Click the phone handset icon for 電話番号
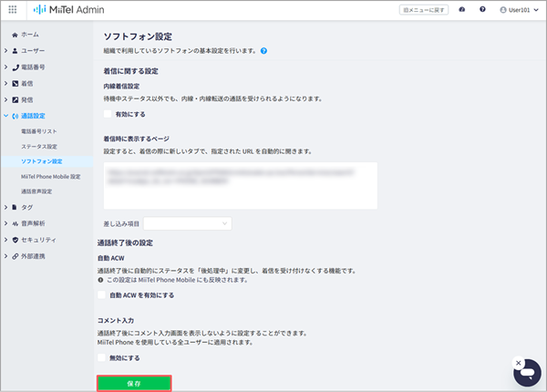Viewport: 547px width, 392px height. [x=15, y=67]
